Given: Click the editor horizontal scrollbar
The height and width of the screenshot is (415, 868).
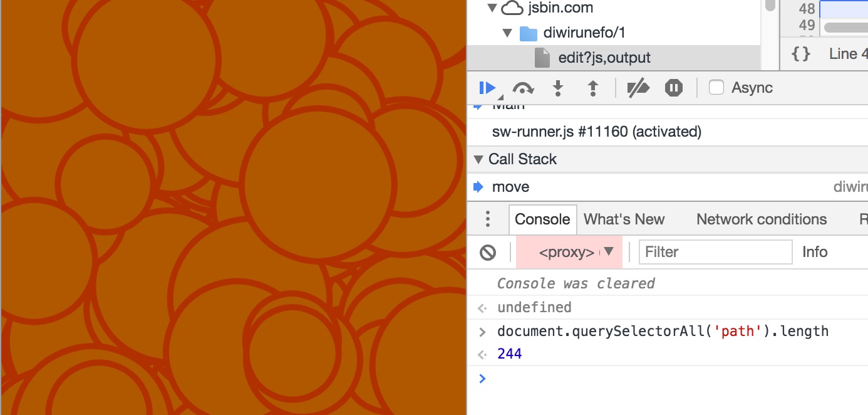Looking at the screenshot, I should (845, 28).
